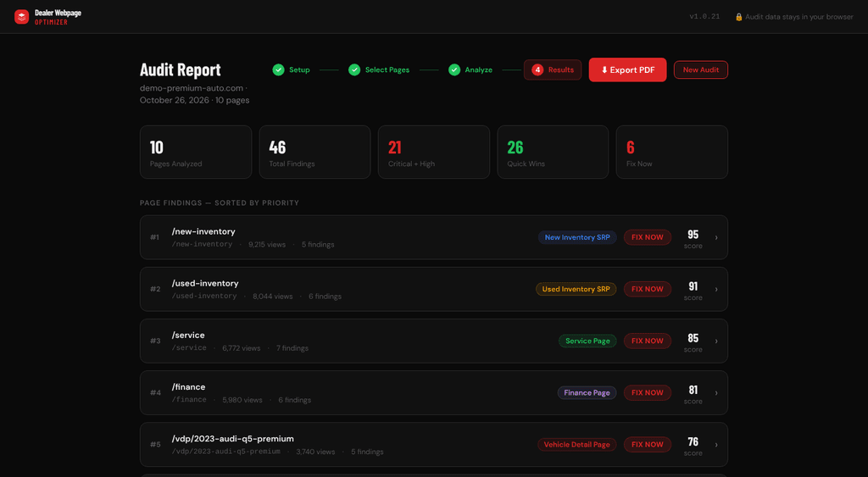
Task: Click the #3 rank label
Action: tap(155, 341)
